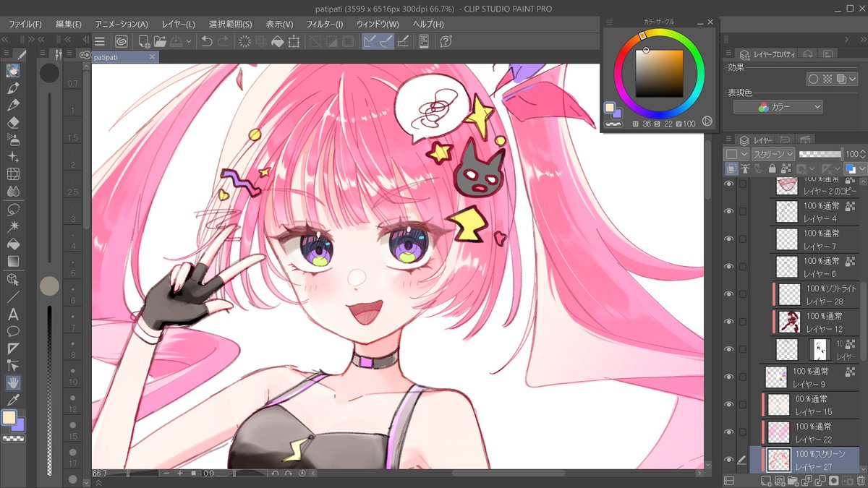The width and height of the screenshot is (868, 488).
Task: Select the Balloon tool
Action: point(13,331)
